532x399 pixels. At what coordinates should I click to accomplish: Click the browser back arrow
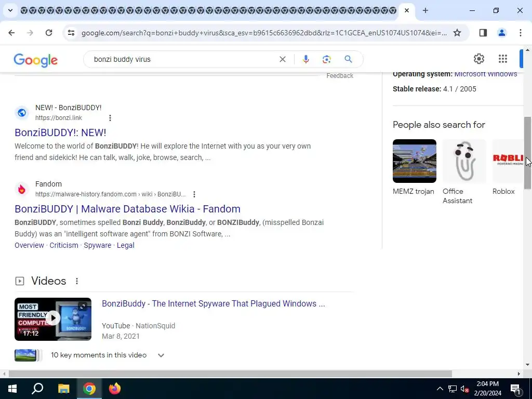tap(11, 33)
